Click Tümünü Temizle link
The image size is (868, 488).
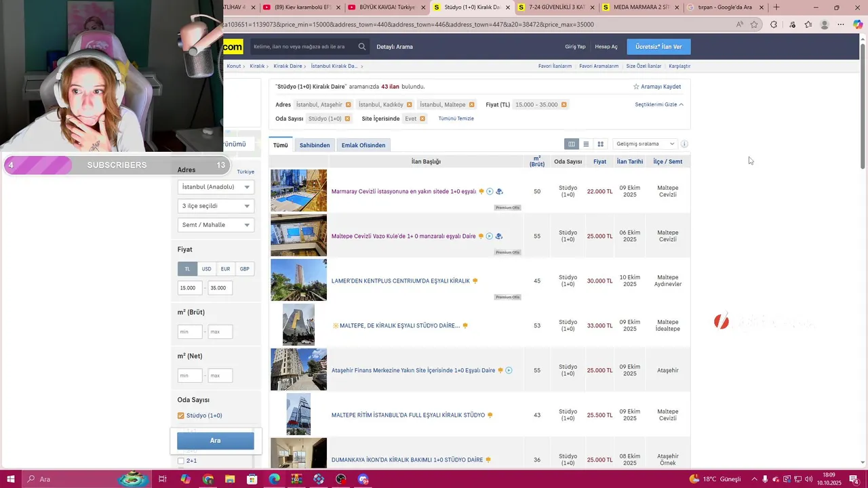click(456, 119)
